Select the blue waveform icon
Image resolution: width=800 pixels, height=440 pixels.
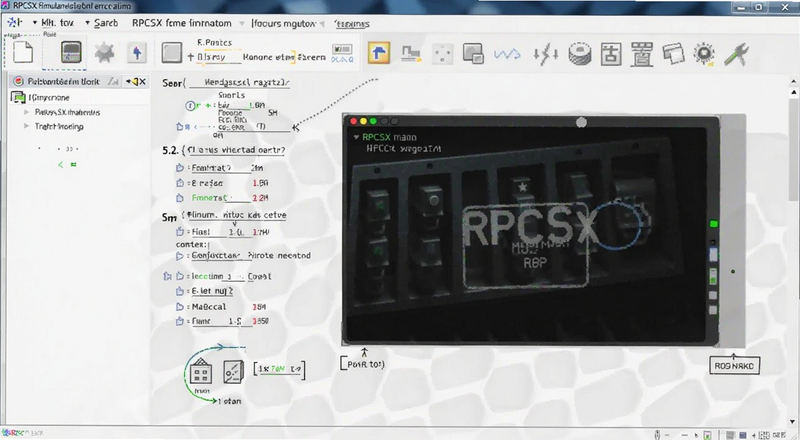pyautogui.click(x=507, y=54)
